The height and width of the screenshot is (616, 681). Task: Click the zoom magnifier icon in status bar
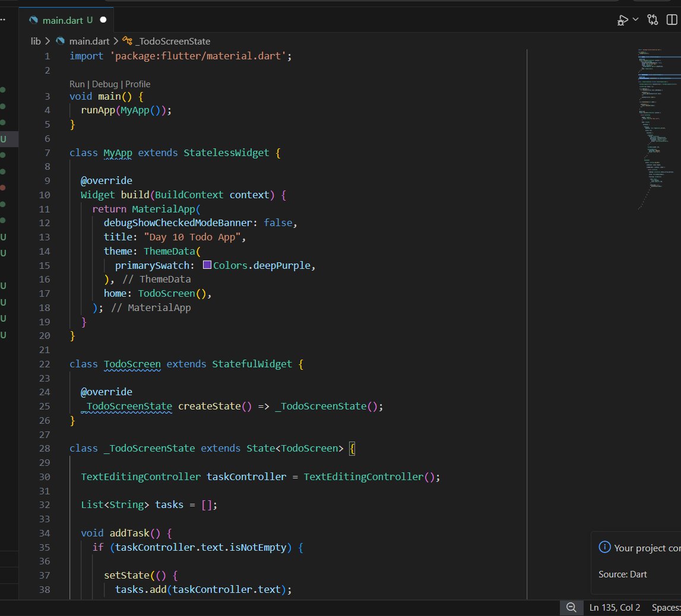point(572,608)
